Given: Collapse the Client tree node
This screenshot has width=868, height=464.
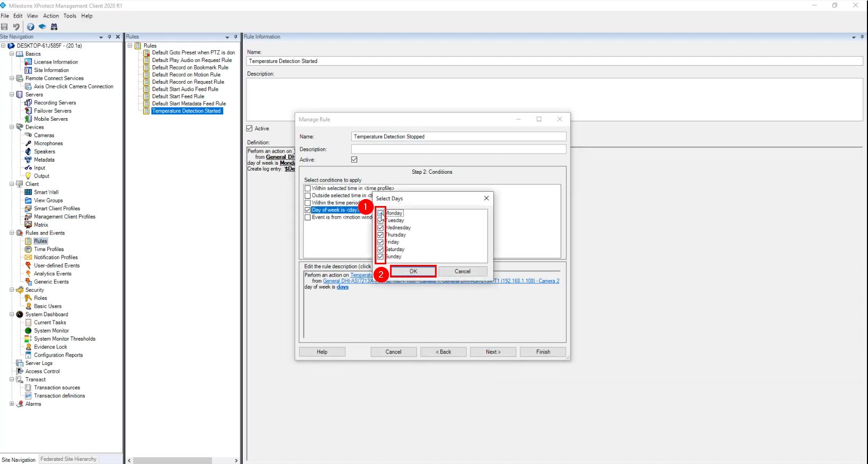Looking at the screenshot, I should click(12, 184).
